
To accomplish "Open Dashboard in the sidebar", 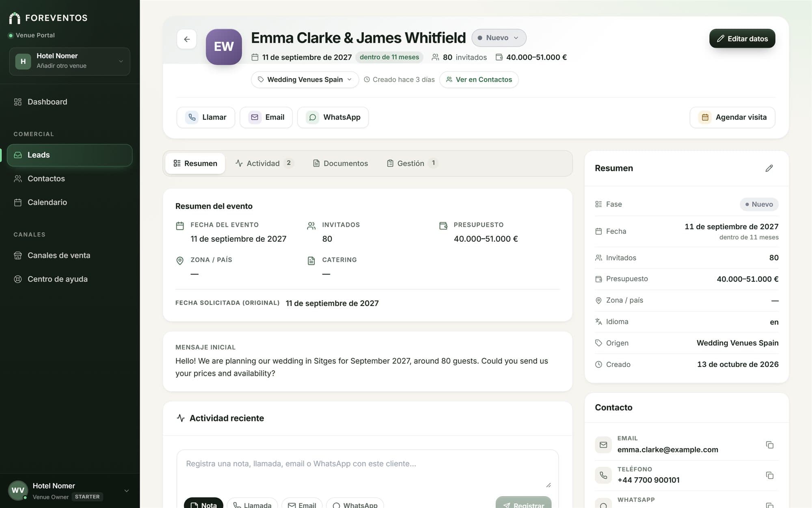I will tap(69, 102).
